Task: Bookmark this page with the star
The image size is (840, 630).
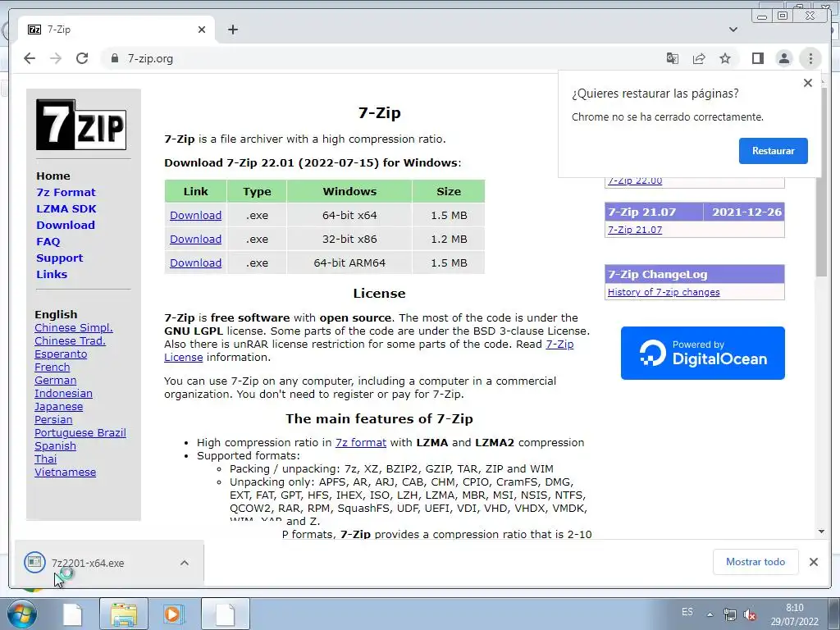Action: [725, 58]
